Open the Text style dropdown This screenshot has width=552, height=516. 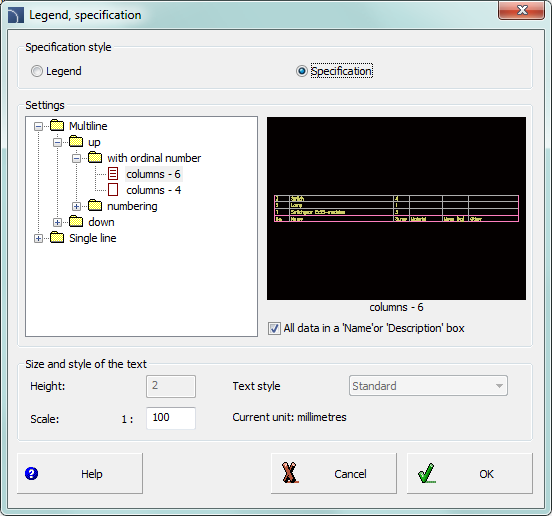coord(428,386)
